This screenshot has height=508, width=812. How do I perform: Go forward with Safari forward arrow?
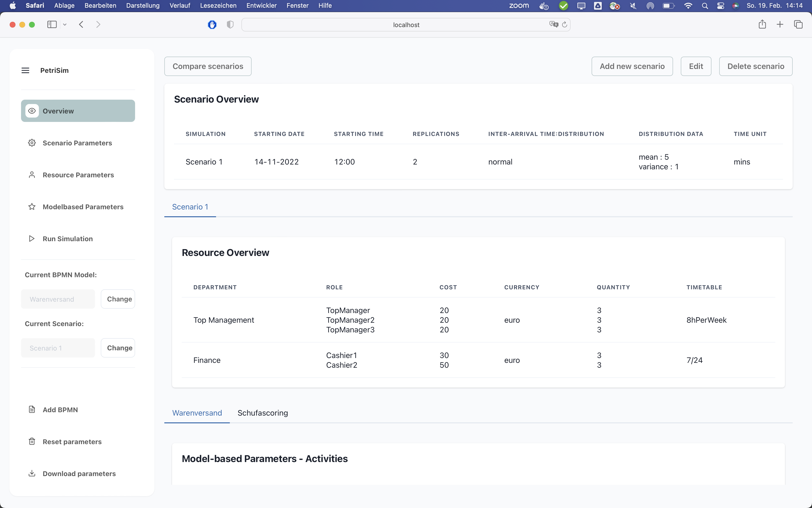click(98, 24)
